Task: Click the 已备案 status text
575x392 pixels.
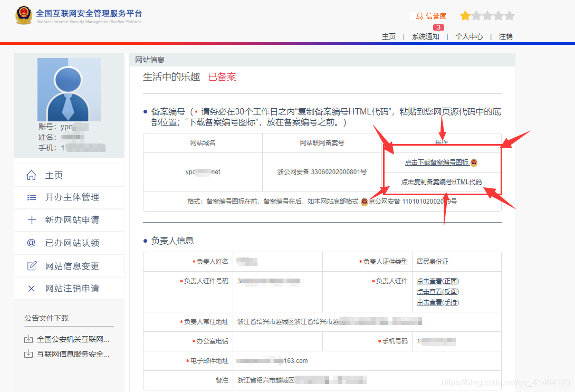Action: [222, 77]
